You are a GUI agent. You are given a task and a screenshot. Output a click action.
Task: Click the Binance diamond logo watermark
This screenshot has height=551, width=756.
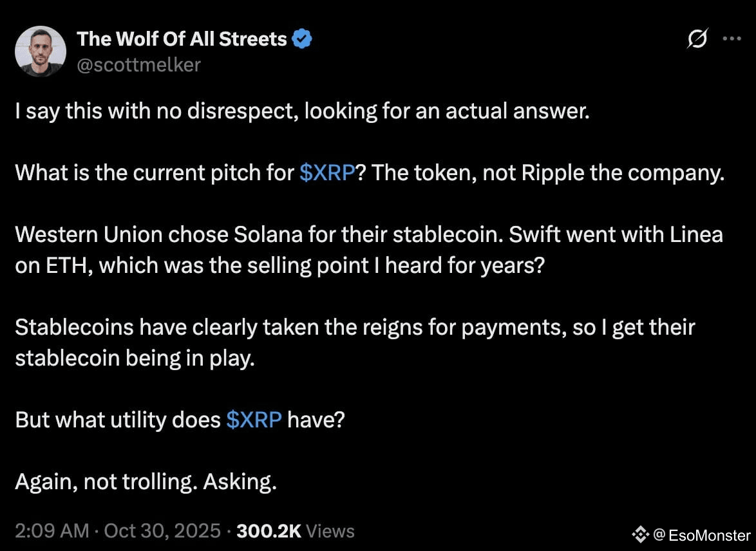[640, 535]
